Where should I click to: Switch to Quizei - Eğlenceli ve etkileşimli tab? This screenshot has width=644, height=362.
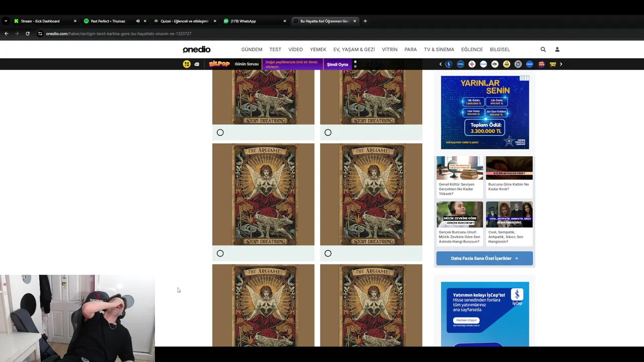[184, 21]
